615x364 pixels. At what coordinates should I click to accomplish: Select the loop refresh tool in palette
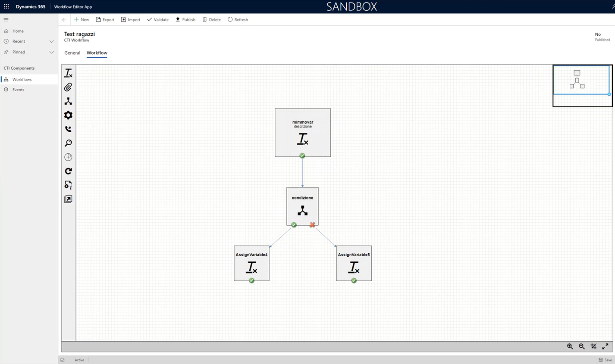point(68,171)
